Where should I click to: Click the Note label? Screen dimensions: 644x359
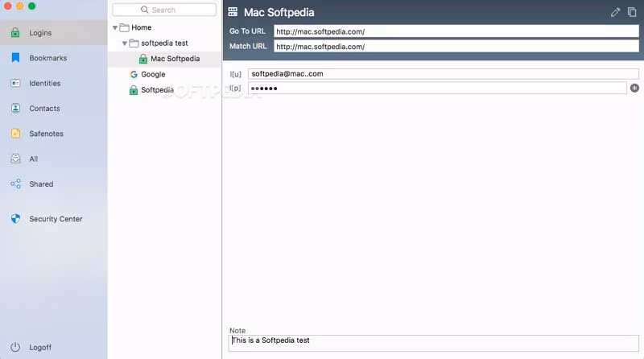pyautogui.click(x=237, y=330)
